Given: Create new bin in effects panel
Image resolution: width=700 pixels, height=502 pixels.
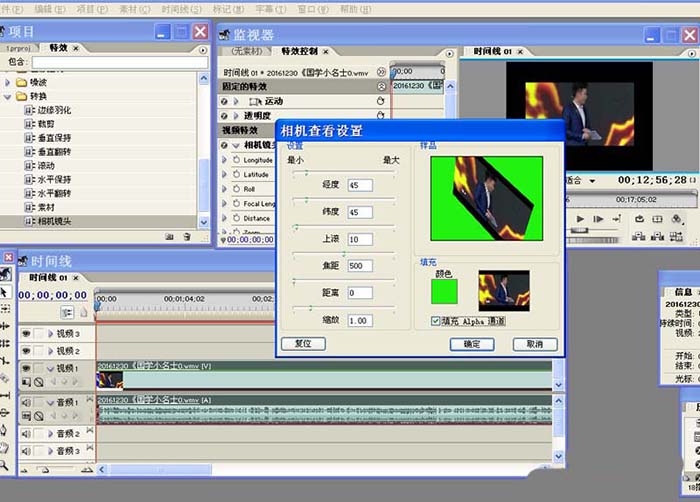Looking at the screenshot, I should click(x=169, y=237).
